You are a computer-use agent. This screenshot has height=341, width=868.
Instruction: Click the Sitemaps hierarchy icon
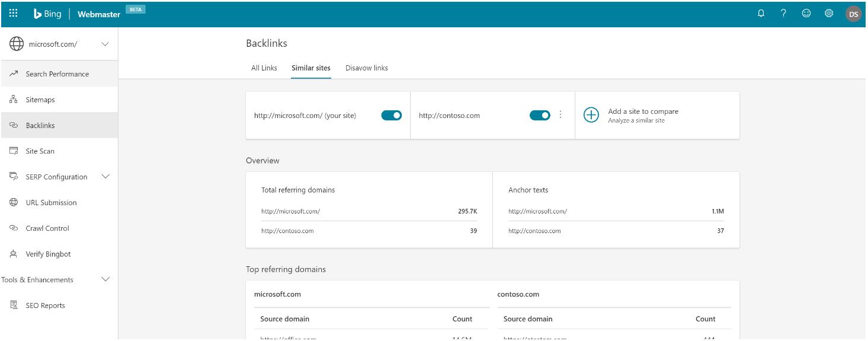click(x=14, y=100)
